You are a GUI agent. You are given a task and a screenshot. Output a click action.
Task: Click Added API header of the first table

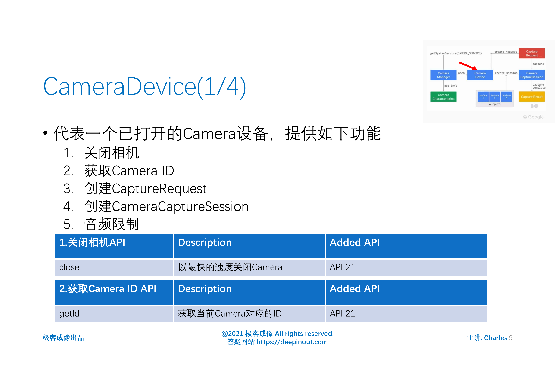(406, 246)
